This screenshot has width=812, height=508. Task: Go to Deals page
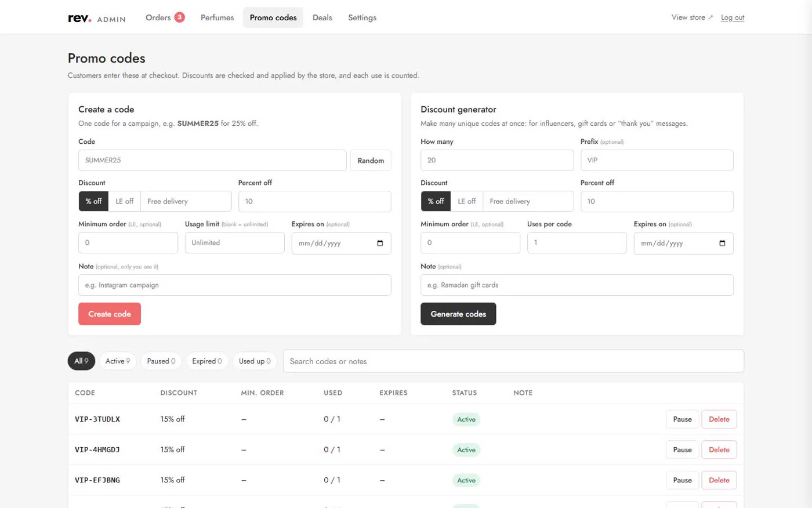click(322, 17)
